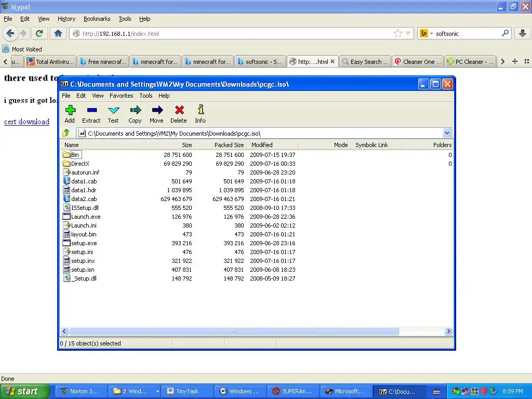532x399 pixels.
Task: Click the horizontal scrollbar thumb in 7-Zip
Action: point(233,331)
